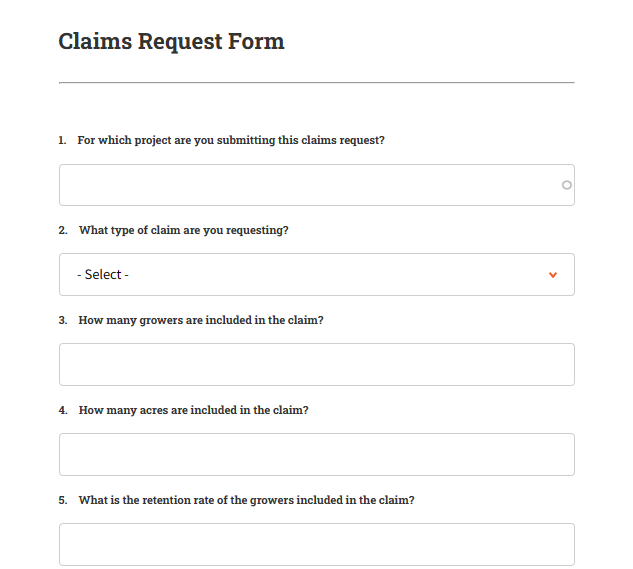Click the question number '5.' marker
Screen dimensions: 633x569
63,500
